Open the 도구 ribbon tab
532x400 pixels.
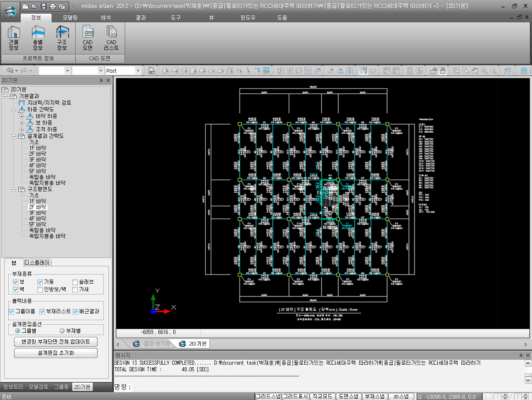click(175, 17)
